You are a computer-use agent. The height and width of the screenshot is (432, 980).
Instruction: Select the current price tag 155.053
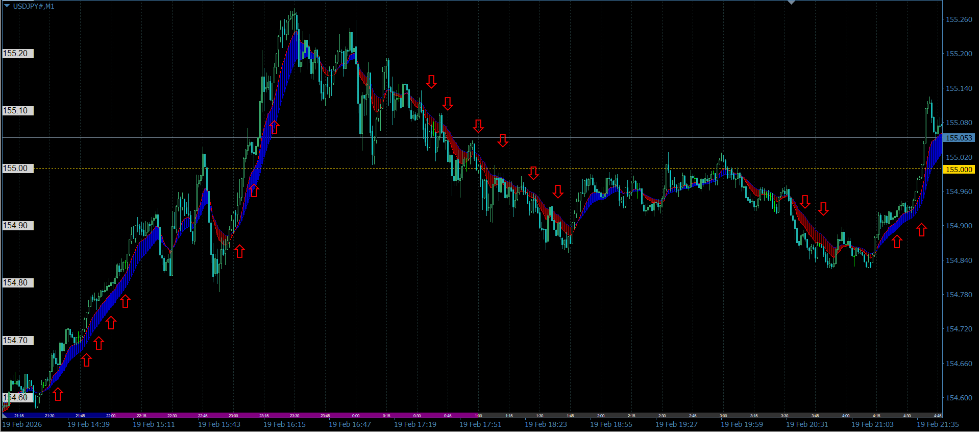pos(959,138)
